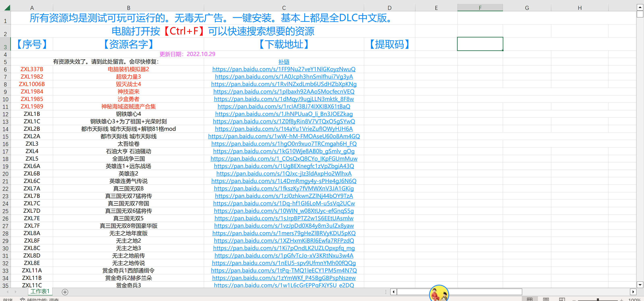The image size is (644, 301).
Task: Select the 更新日期 2022.10.29 cell
Action: click(187, 54)
